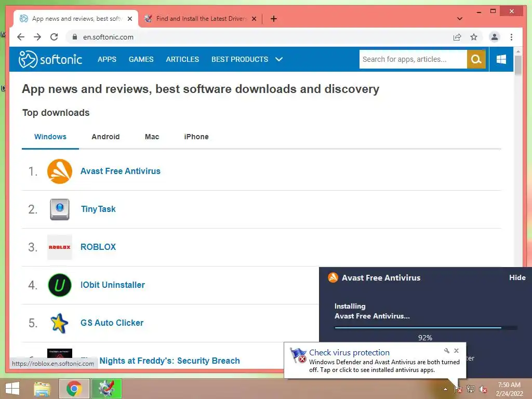Click the driver tool icon in the taskbar

(x=106, y=389)
